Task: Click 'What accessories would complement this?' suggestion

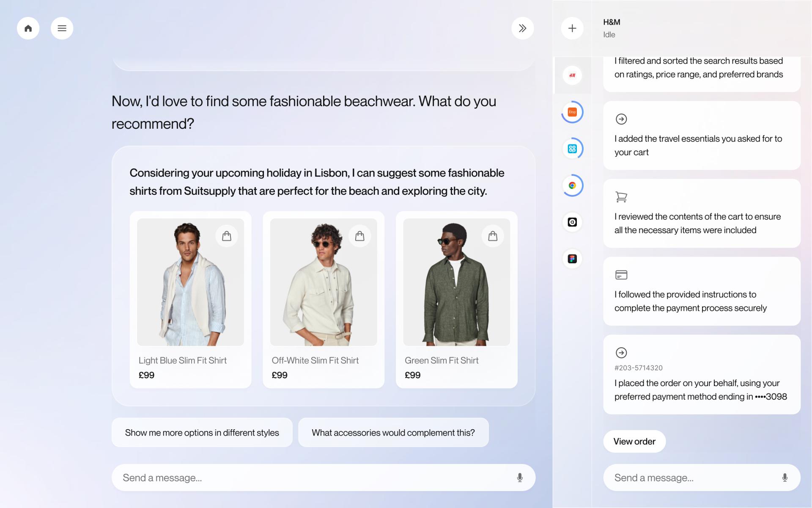Action: pyautogui.click(x=393, y=433)
